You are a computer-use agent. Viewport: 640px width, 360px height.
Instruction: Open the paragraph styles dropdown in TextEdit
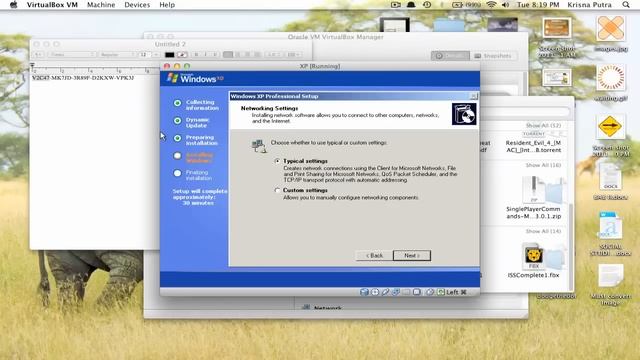[38, 55]
